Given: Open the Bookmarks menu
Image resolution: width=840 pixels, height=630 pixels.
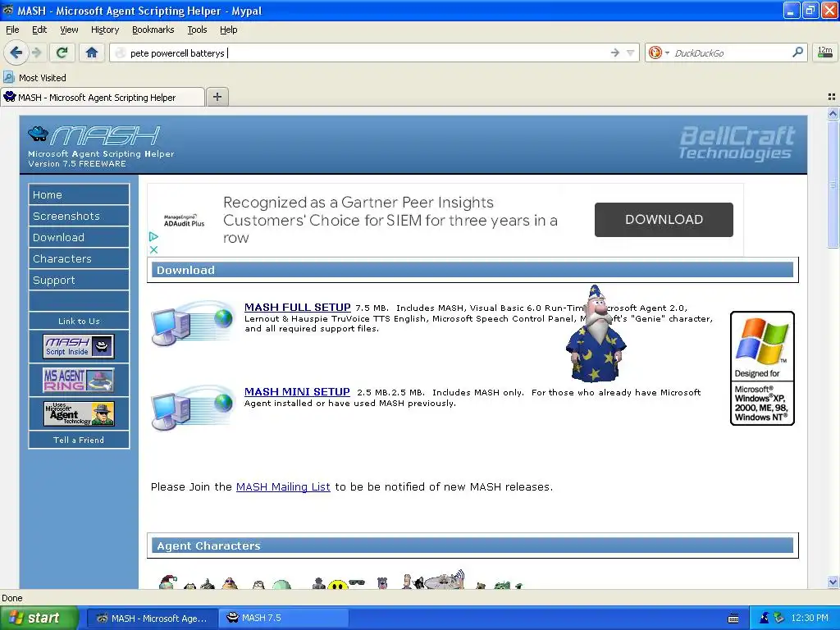Looking at the screenshot, I should point(153,30).
